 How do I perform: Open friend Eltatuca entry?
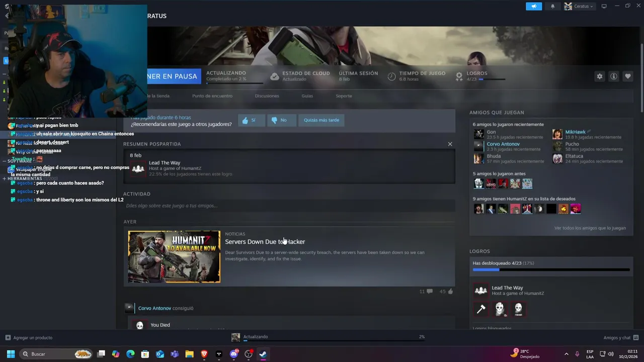[587, 158]
